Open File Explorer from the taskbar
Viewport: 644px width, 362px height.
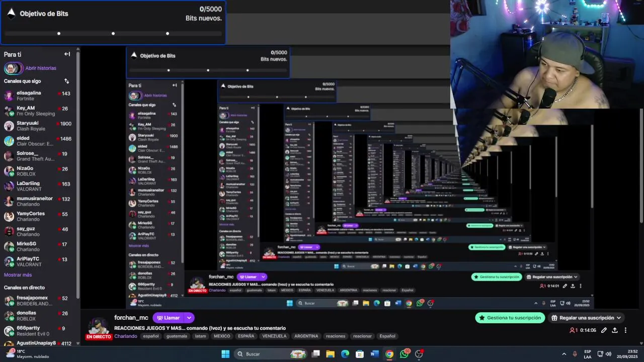pyautogui.click(x=331, y=354)
